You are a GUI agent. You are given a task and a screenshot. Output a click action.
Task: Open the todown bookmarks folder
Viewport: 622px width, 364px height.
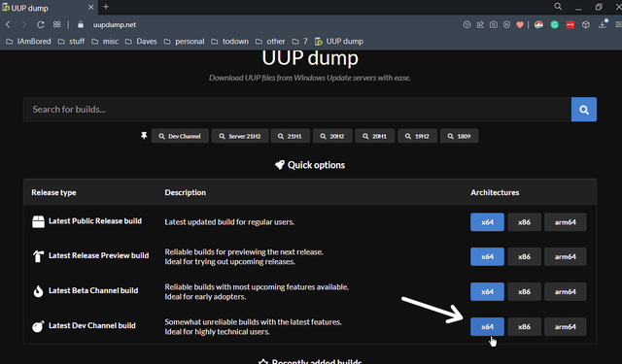229,41
